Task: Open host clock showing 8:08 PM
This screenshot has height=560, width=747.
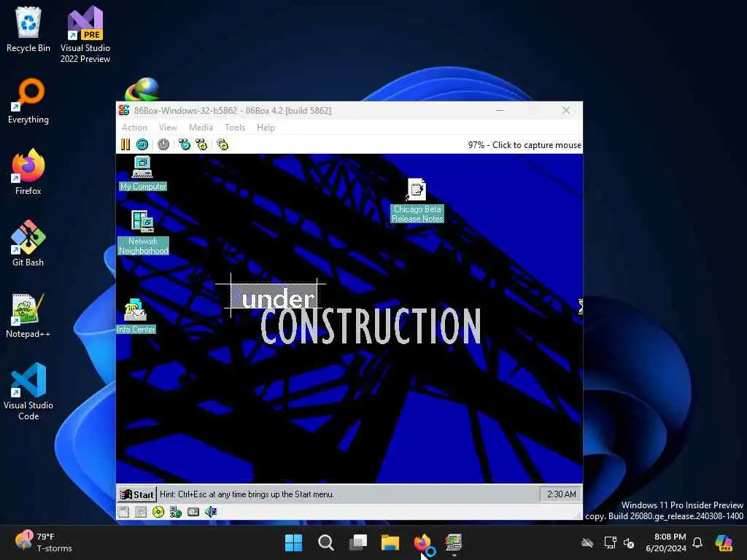Action: pyautogui.click(x=666, y=542)
